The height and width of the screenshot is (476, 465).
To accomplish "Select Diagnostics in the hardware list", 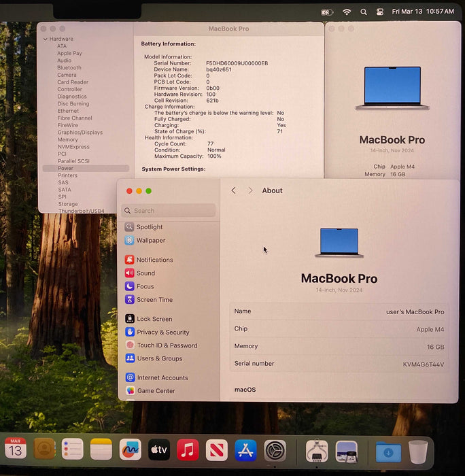I will 72,97.
